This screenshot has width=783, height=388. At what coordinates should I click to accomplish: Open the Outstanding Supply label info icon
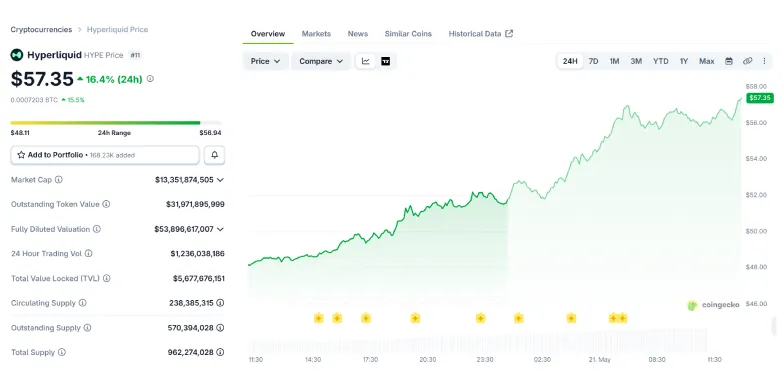(x=87, y=328)
